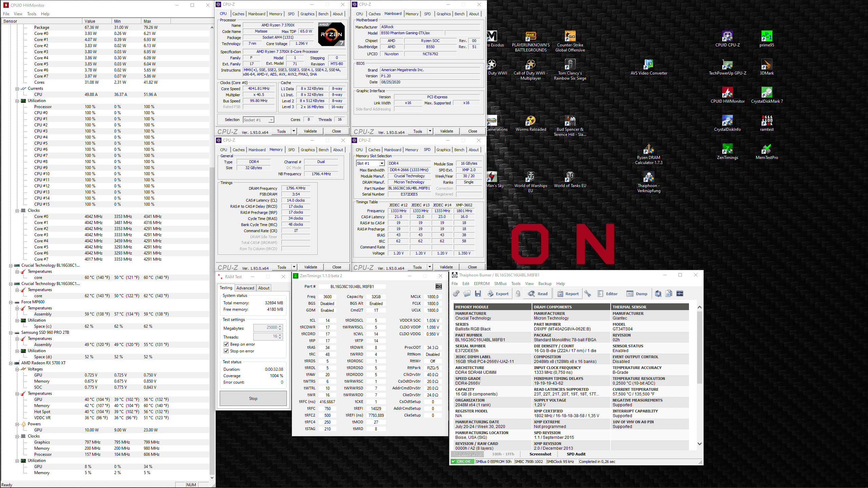Click the settings gears icon in Thaiphoon Burner toolbar
Viewport: 868px width, 488px height.
point(456,294)
